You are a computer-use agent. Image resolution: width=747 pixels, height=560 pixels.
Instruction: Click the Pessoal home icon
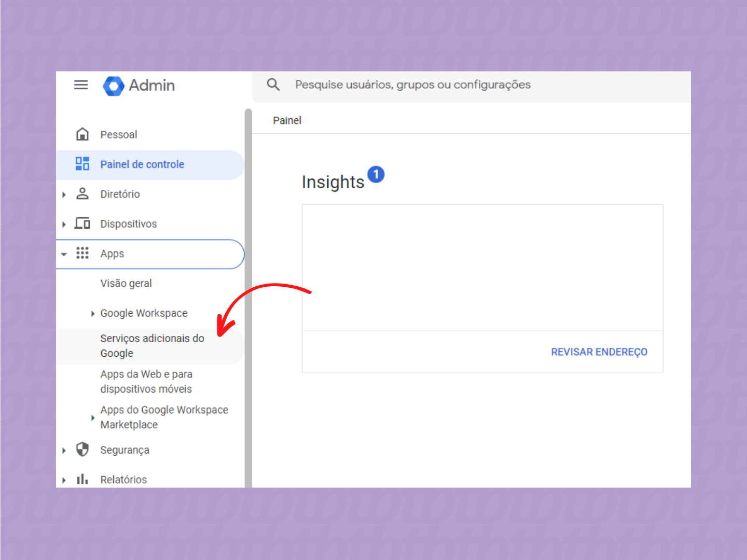[x=82, y=134]
